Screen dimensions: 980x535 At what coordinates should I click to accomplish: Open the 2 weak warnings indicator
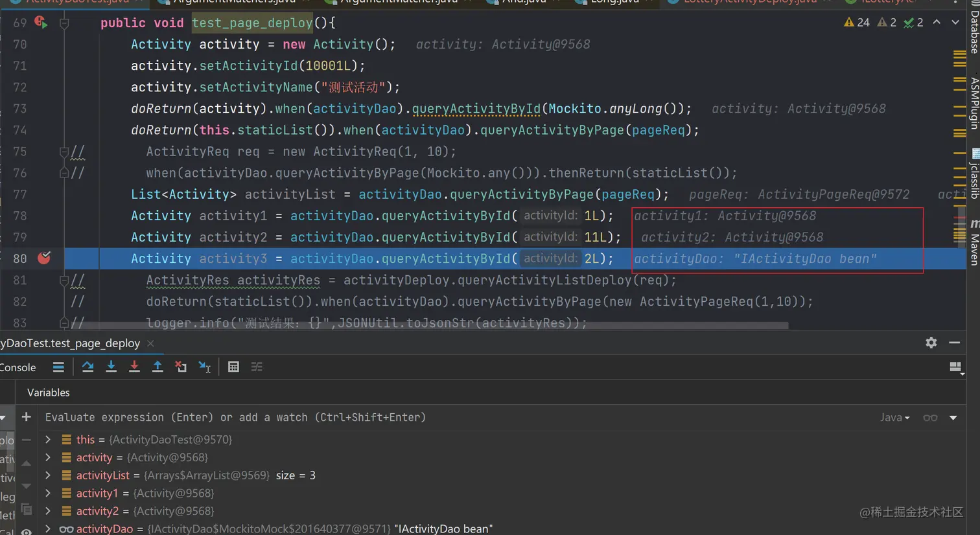887,23
